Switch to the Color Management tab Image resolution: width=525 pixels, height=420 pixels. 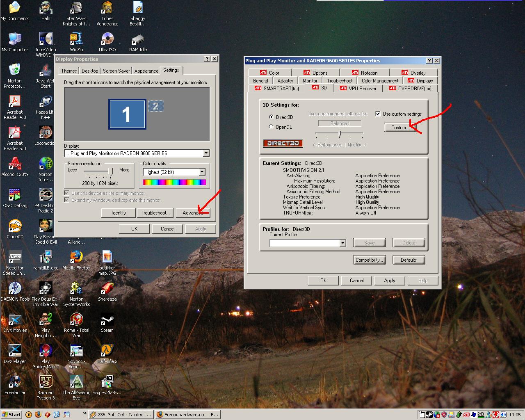coord(380,81)
